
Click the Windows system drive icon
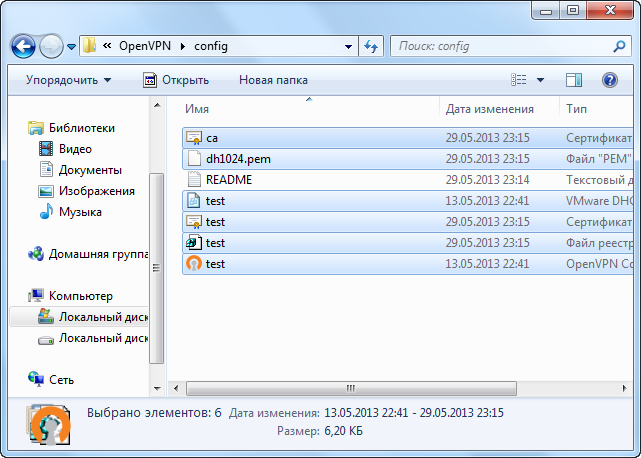pyautogui.click(x=46, y=317)
